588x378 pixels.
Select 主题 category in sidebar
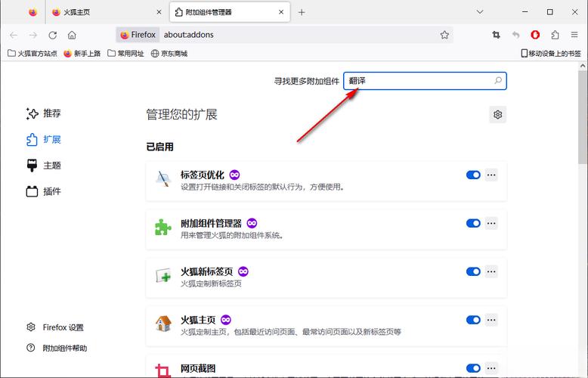44,166
